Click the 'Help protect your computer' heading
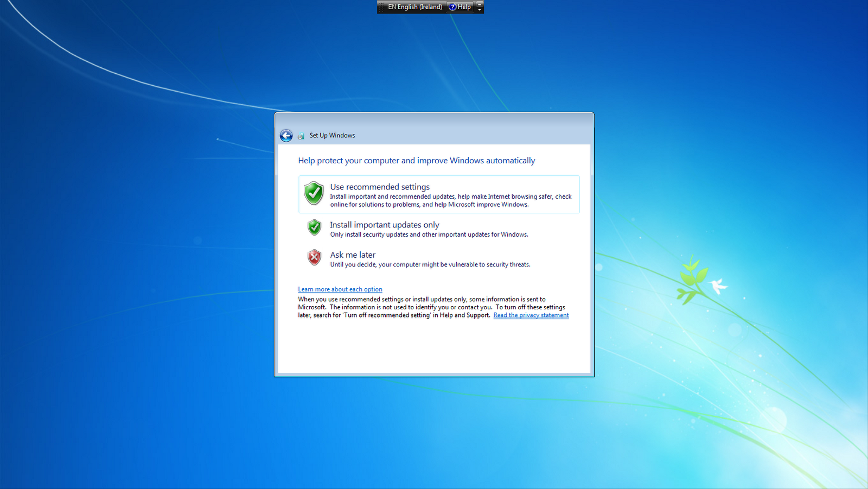The width and height of the screenshot is (868, 489). pos(417,161)
